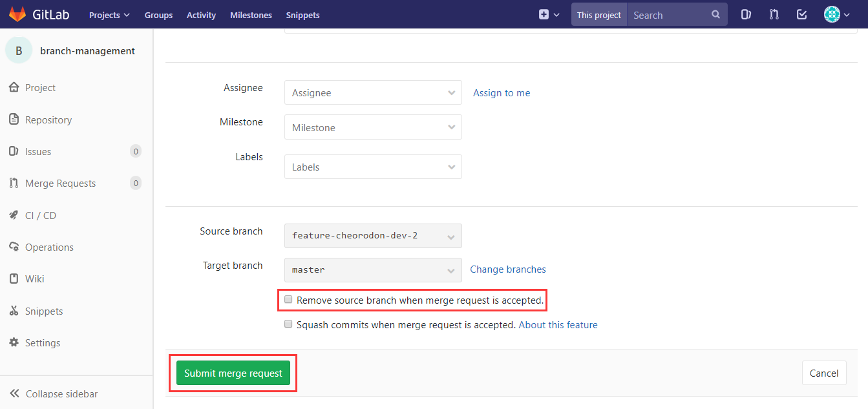The height and width of the screenshot is (409, 868).
Task: Expand the Assignee dropdown
Action: point(373,92)
